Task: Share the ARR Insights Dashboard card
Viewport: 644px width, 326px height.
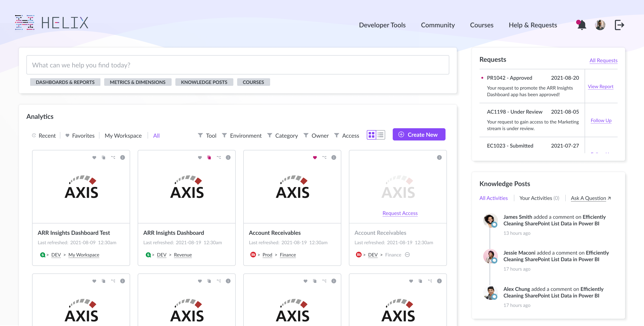Action: (x=219, y=157)
